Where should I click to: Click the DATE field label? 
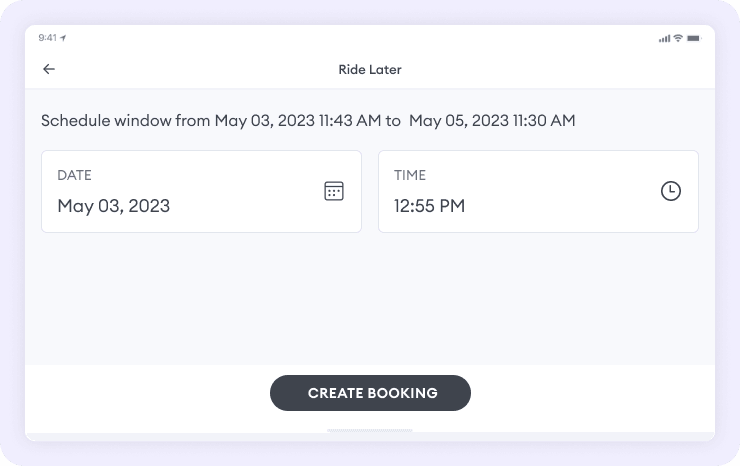pyautogui.click(x=74, y=175)
